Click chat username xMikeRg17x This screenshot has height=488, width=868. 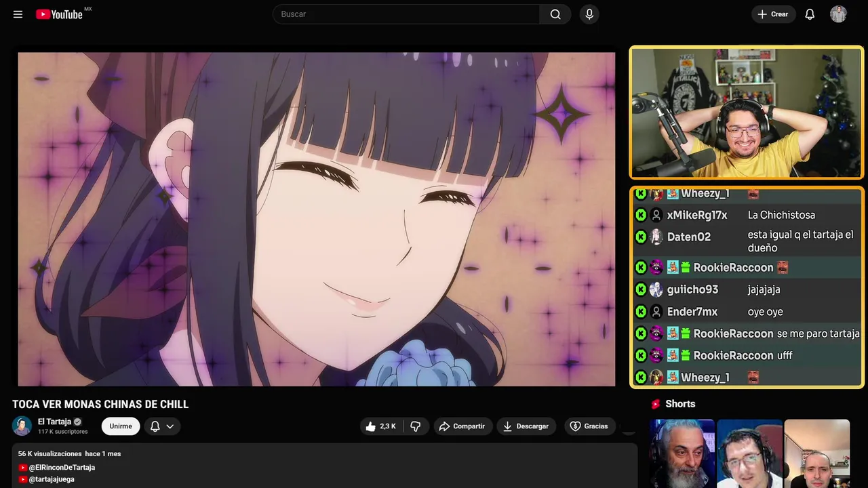697,215
